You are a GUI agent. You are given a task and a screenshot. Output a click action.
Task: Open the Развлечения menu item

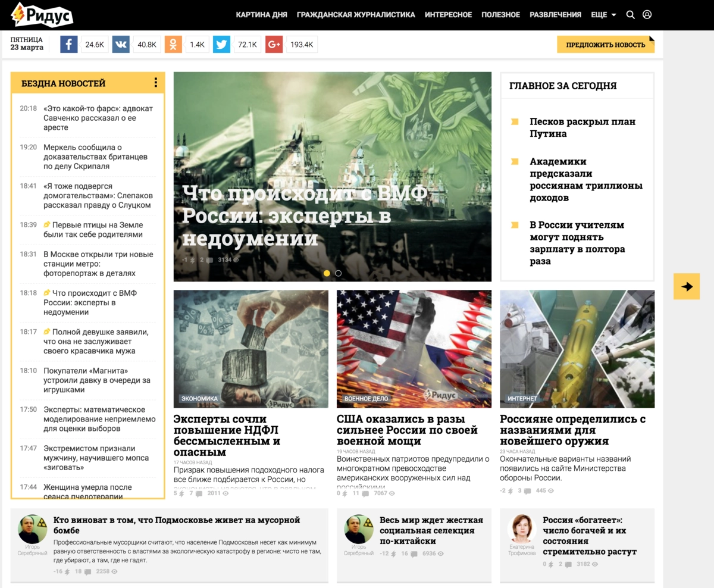555,15
